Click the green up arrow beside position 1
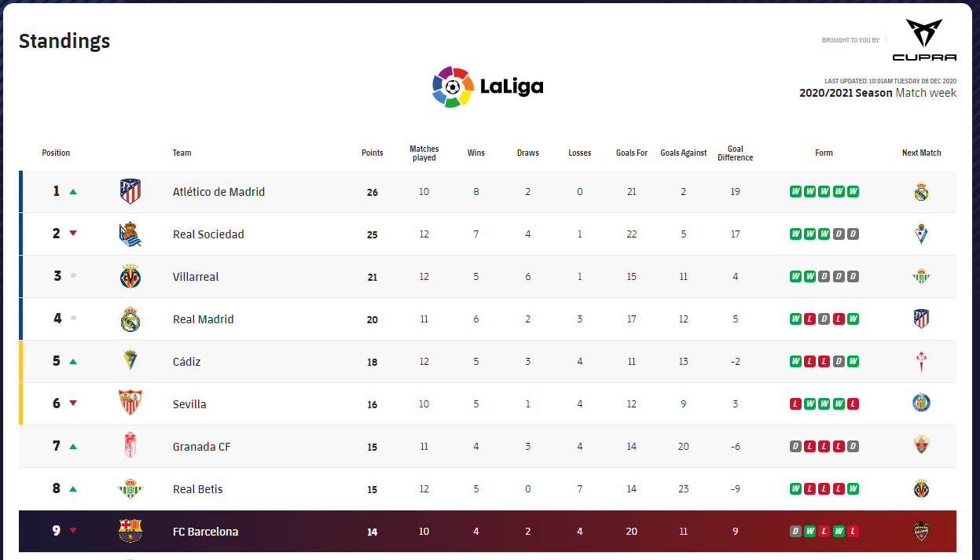The height and width of the screenshot is (560, 980). (x=73, y=192)
